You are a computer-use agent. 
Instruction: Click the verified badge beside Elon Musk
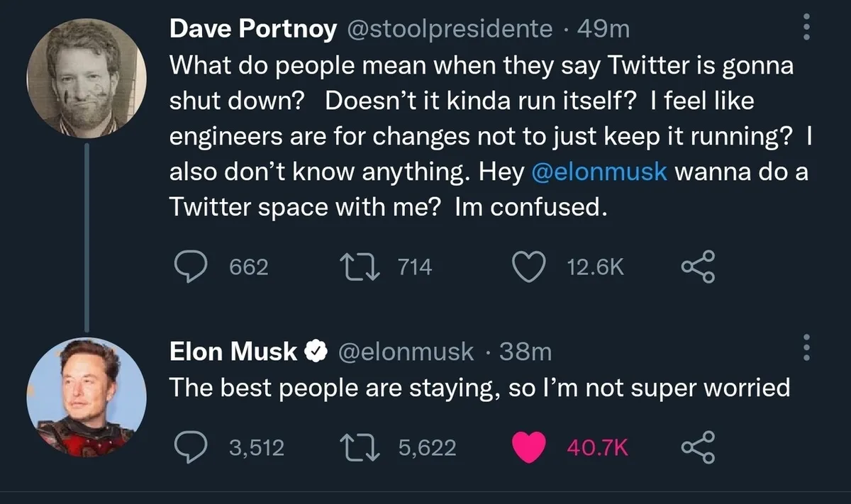click(x=315, y=351)
